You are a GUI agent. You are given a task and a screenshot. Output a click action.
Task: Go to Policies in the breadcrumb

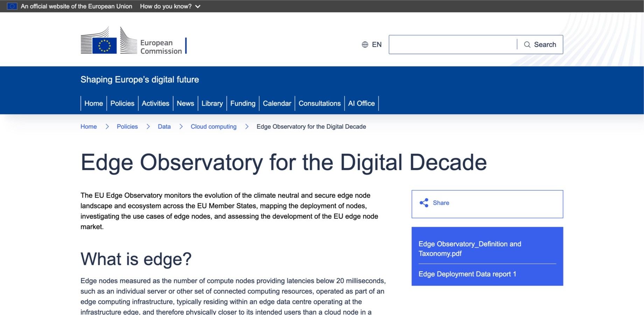[127, 126]
